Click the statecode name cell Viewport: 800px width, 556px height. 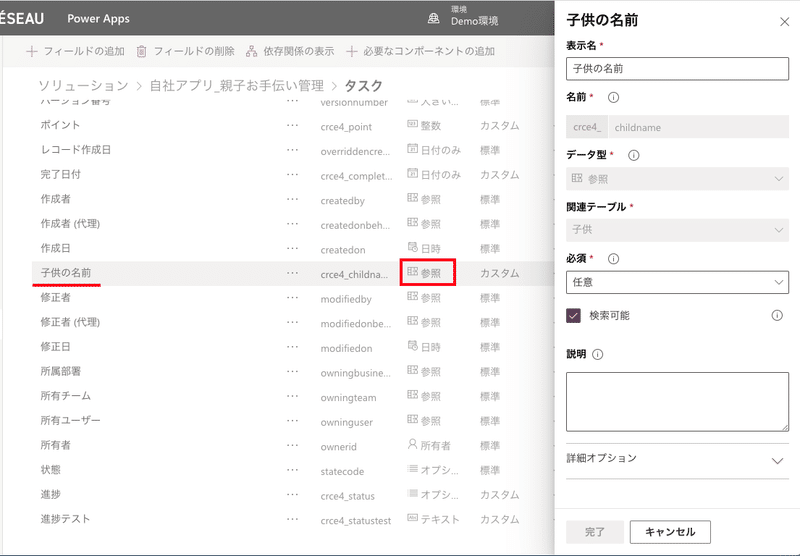pos(342,472)
